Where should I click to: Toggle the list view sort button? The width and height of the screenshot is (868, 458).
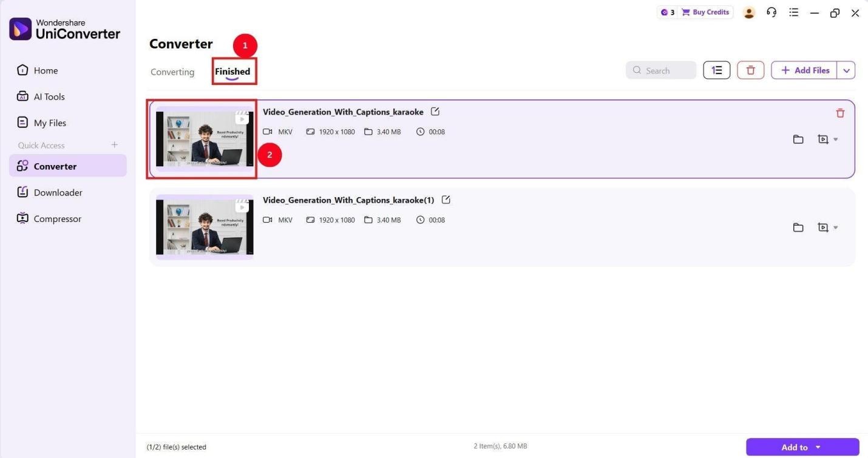(x=717, y=70)
